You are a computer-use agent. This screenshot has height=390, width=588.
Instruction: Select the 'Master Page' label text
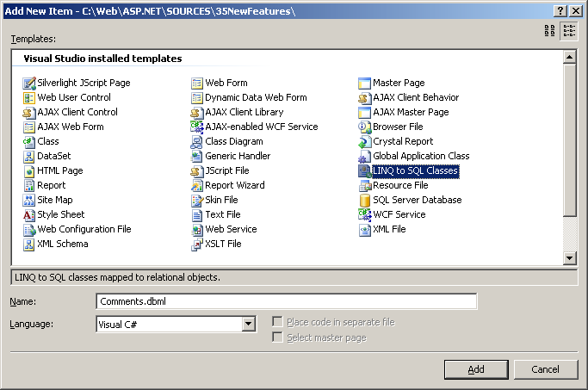pyautogui.click(x=399, y=83)
